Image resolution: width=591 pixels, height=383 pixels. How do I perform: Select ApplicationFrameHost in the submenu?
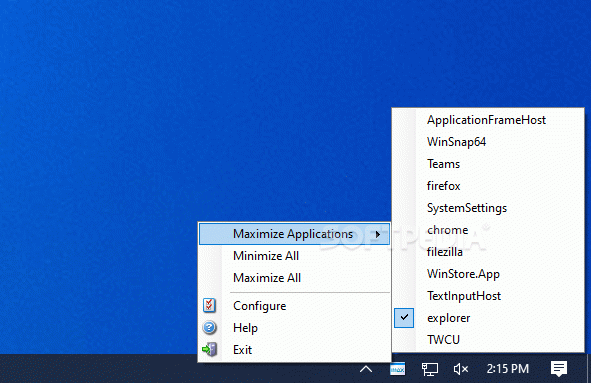click(x=488, y=120)
